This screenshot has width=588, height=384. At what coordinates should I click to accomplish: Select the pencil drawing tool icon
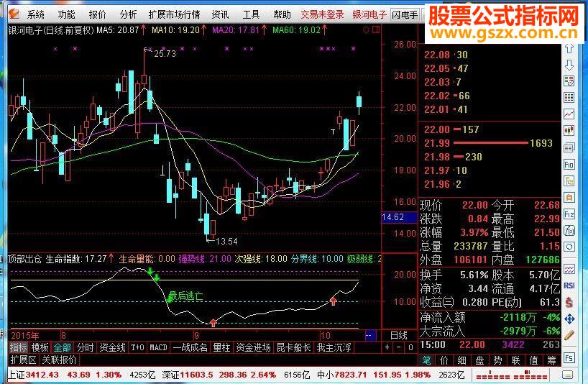(x=569, y=335)
